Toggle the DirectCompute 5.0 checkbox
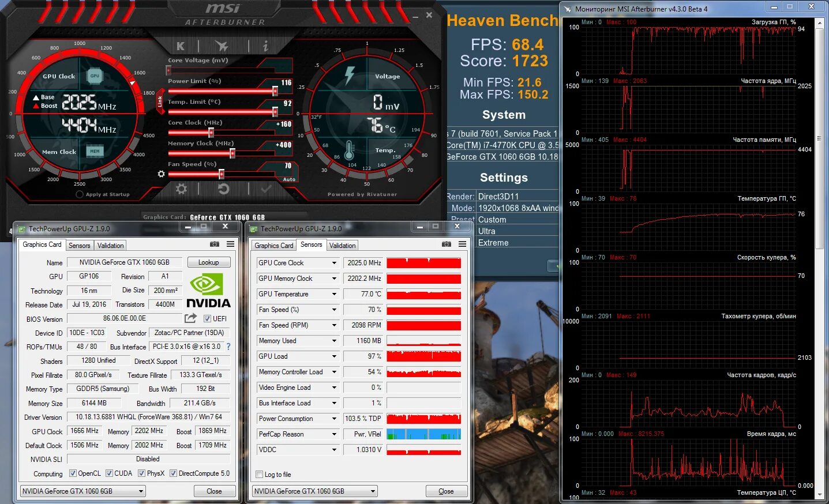Screen dimensions: 829x504 coord(173,473)
